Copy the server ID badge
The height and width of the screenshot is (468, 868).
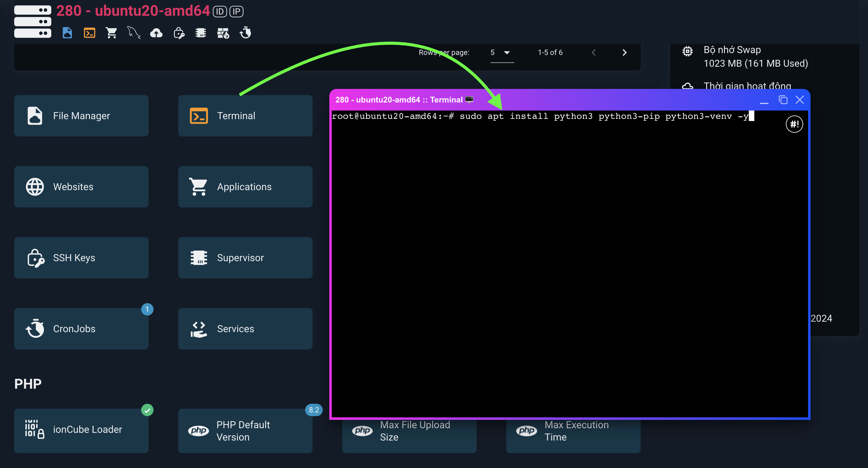click(220, 12)
